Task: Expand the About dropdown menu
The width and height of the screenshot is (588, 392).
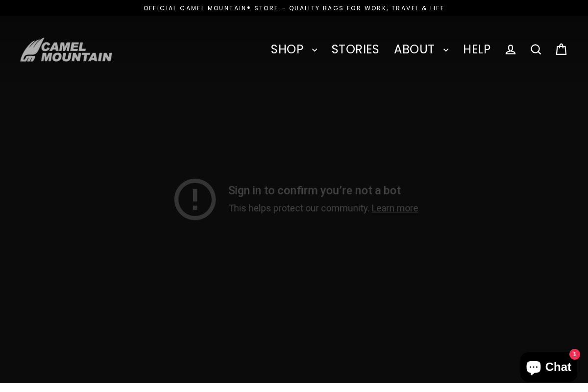Action: tap(415, 49)
